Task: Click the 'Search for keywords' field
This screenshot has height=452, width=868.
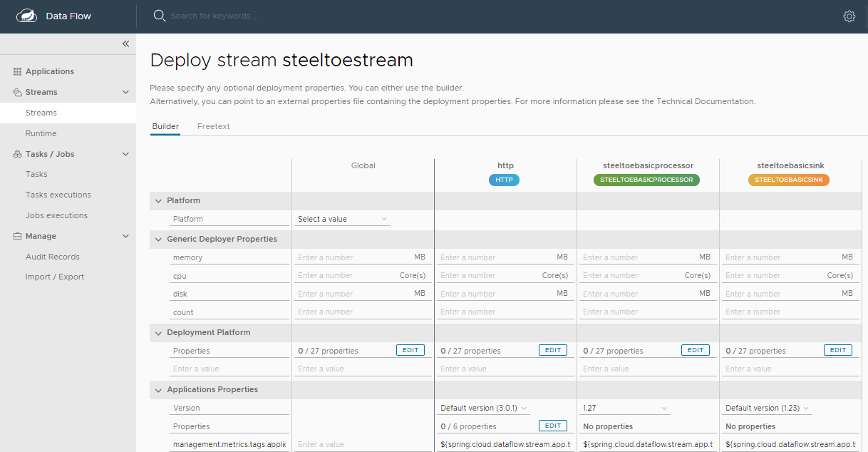Action: (x=228, y=15)
